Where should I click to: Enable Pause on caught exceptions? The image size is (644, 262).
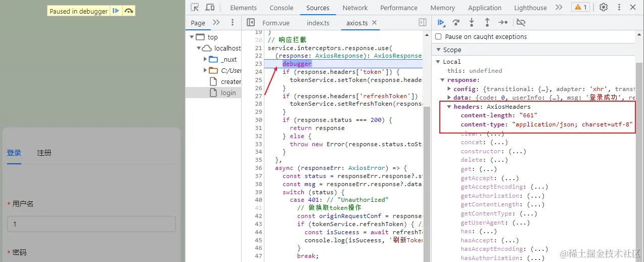[x=438, y=36]
